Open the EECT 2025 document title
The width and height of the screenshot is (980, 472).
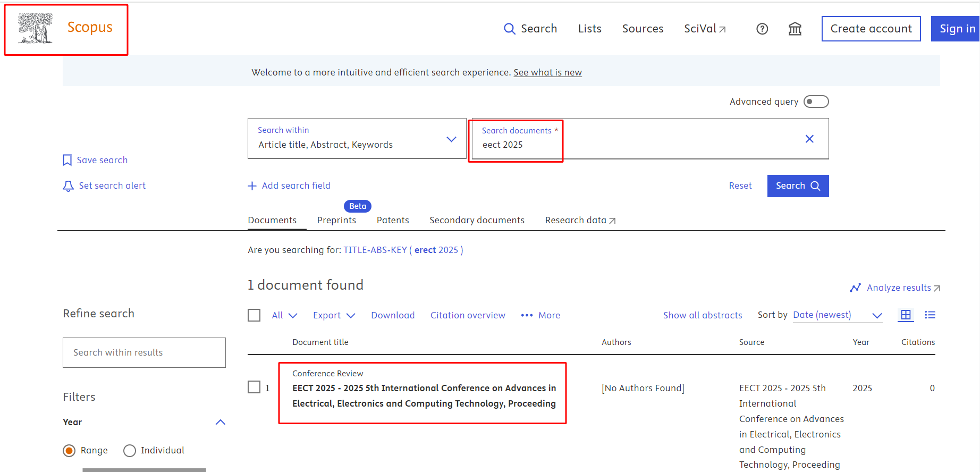(424, 396)
